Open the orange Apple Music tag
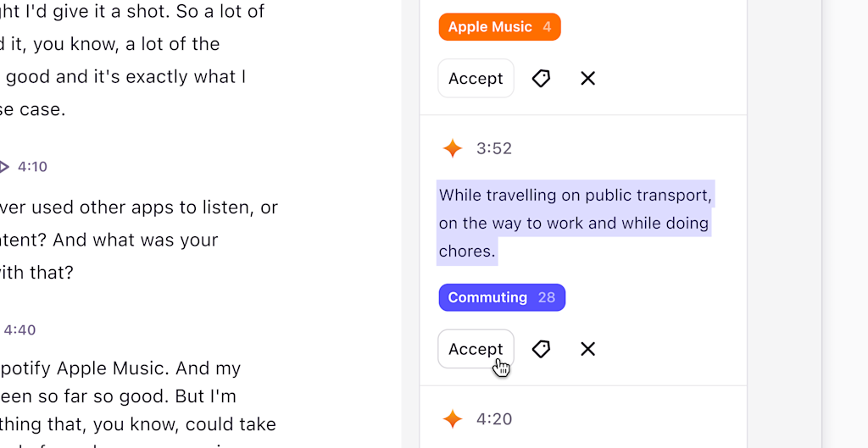 (500, 27)
